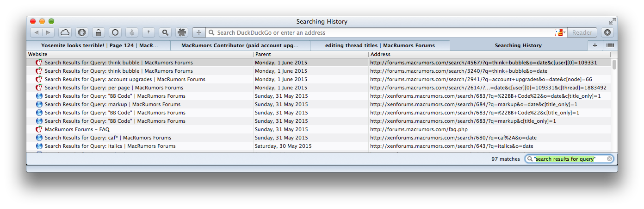Click Saturday, 30 May 2015 date cell
This screenshot has height=209, width=644.
[x=283, y=146]
